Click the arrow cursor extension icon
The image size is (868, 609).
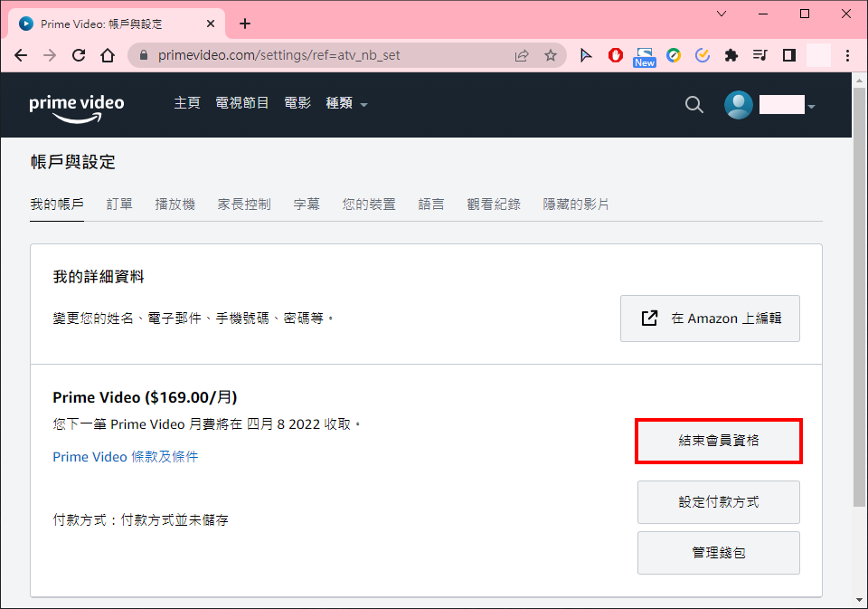point(586,55)
